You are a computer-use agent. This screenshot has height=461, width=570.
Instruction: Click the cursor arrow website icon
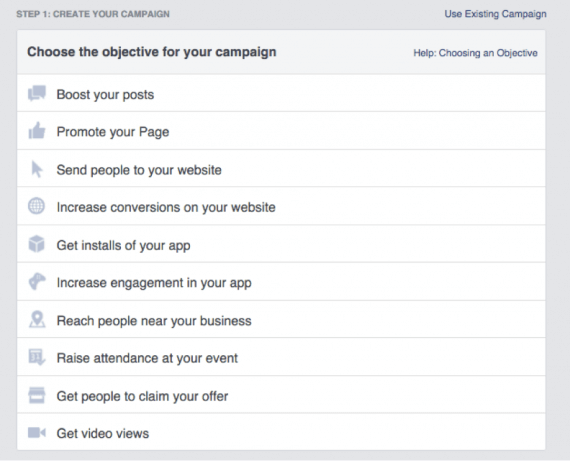click(x=37, y=169)
